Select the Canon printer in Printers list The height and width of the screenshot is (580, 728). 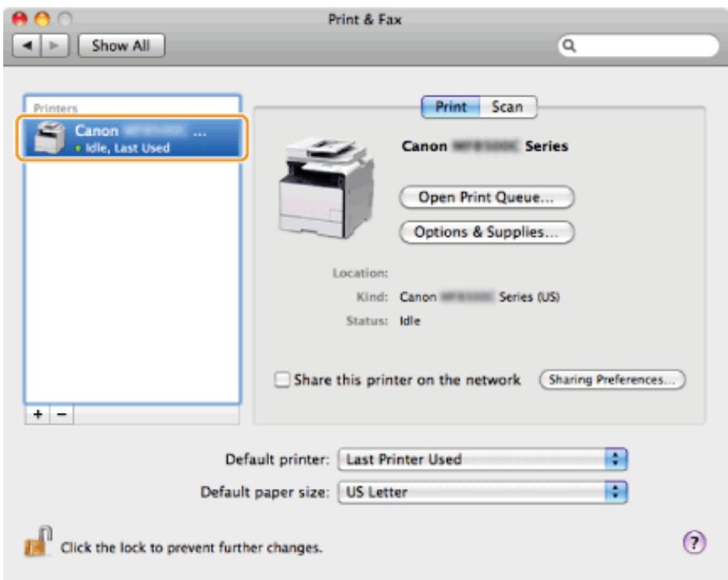click(x=132, y=138)
